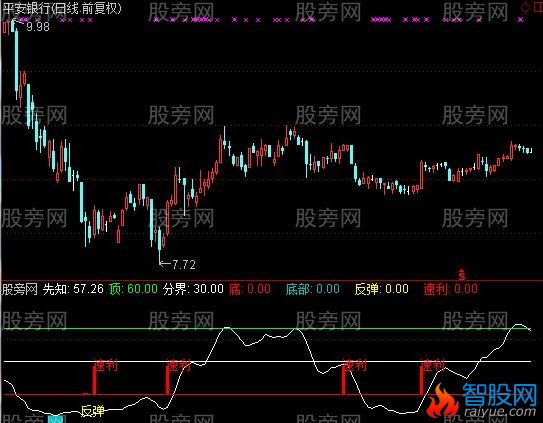
Task: Click the 股旁网 indicator name label
Action: [x=20, y=289]
